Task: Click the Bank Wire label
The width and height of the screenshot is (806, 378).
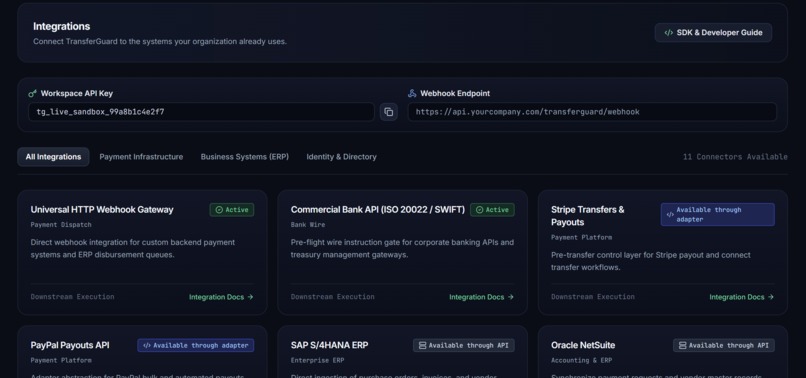Action: pyautogui.click(x=308, y=225)
